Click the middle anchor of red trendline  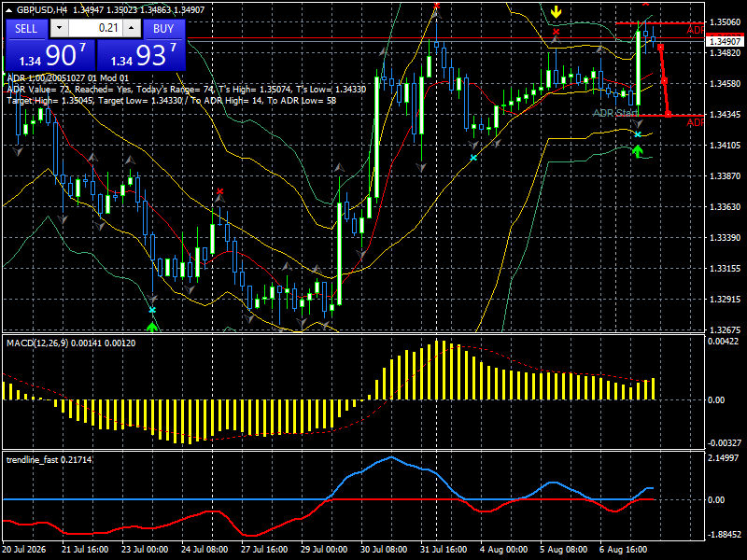tap(665, 81)
